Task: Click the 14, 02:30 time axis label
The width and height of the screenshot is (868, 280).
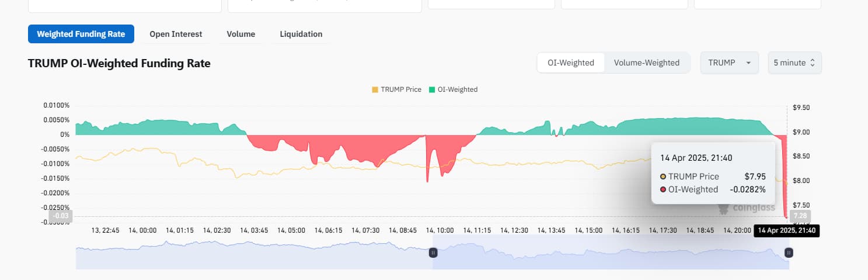Action: tap(217, 231)
